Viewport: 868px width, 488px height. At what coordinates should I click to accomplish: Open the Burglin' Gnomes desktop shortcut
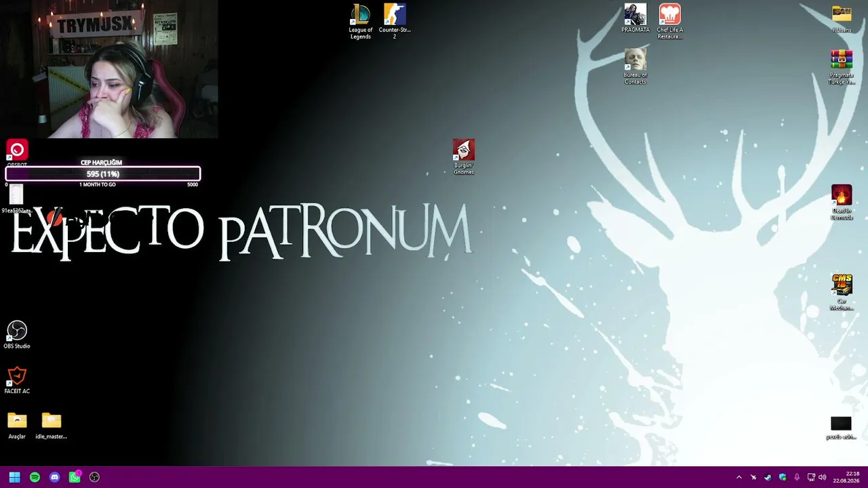464,157
